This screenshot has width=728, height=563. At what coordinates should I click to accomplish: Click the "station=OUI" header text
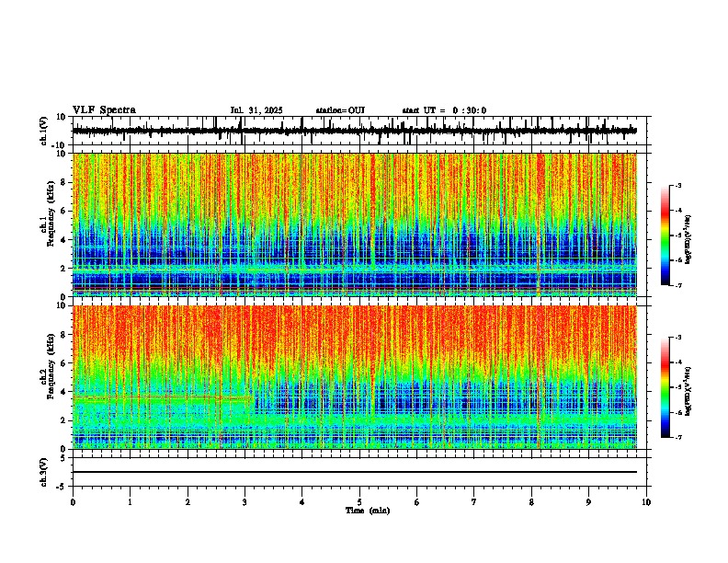(x=340, y=110)
